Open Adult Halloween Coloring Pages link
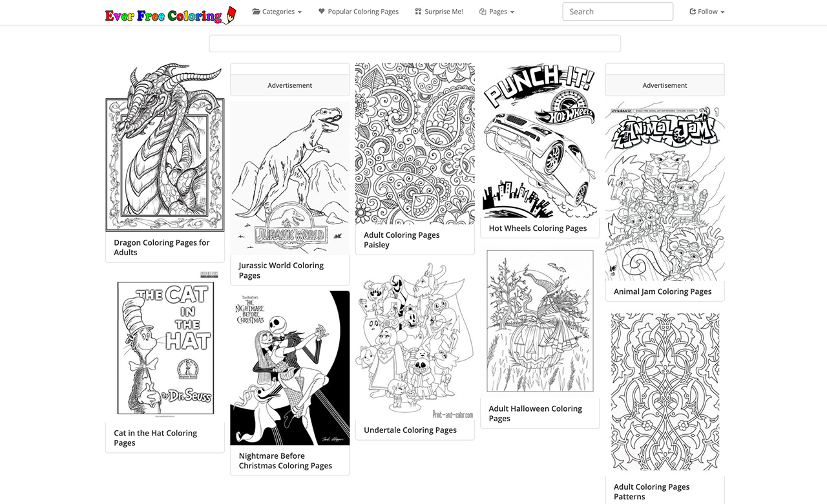This screenshot has height=504, width=827. (x=536, y=414)
